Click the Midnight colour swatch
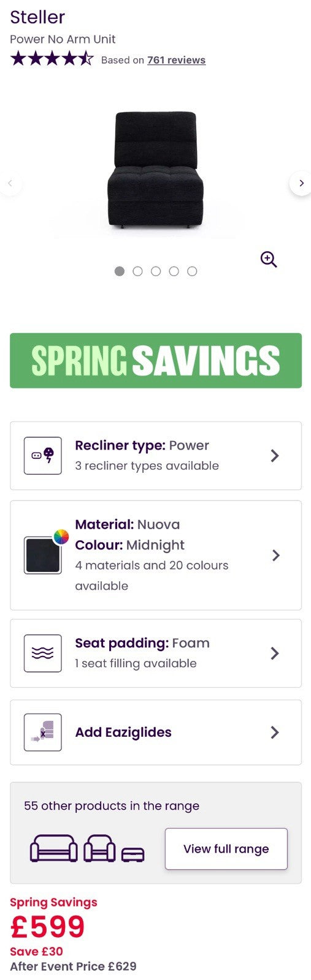 tap(43, 556)
